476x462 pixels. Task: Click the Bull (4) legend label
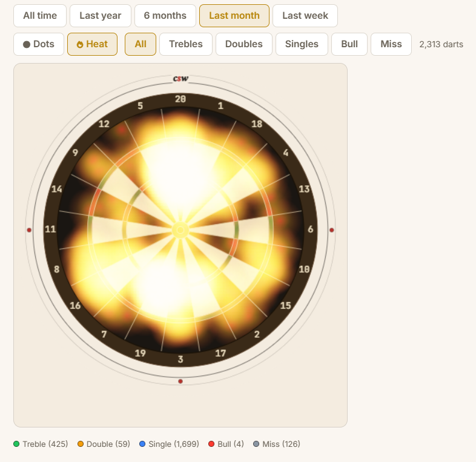pyautogui.click(x=231, y=444)
